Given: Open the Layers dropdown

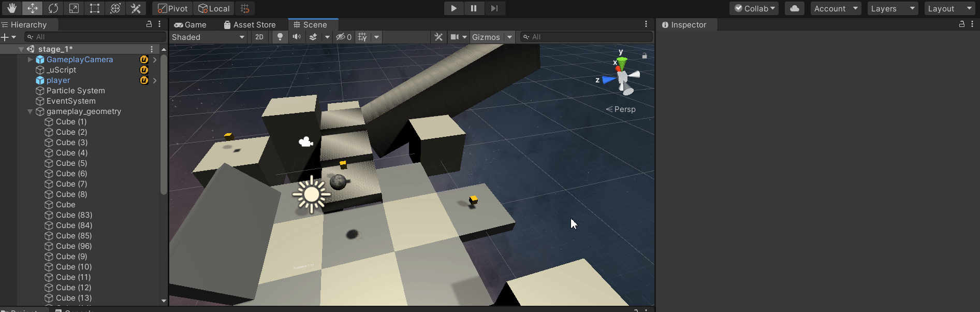Looking at the screenshot, I should click(x=893, y=8).
